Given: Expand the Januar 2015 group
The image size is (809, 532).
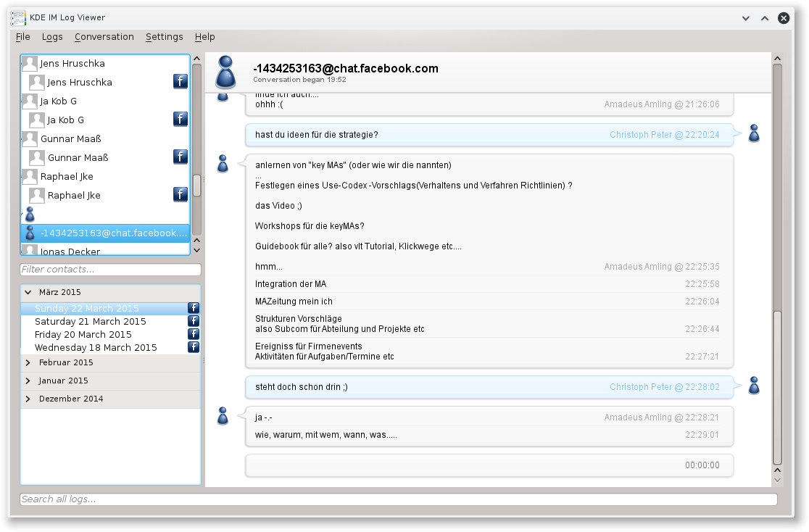Looking at the screenshot, I should [x=28, y=381].
